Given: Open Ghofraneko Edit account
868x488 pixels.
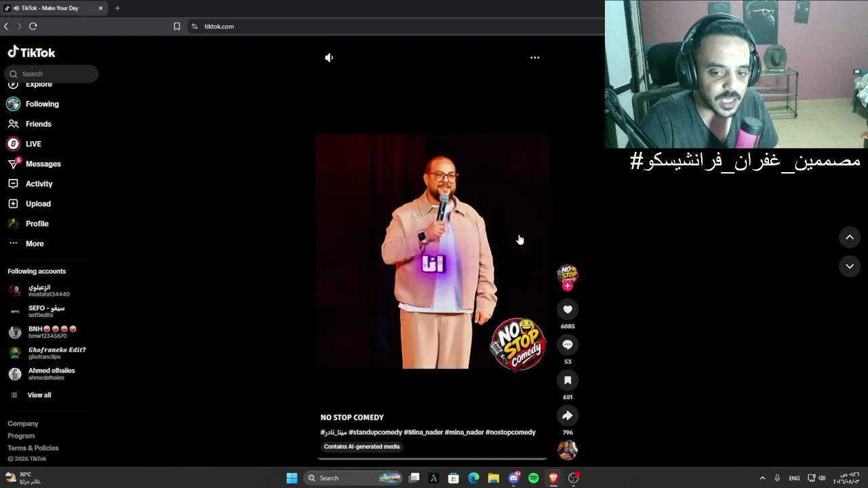Looking at the screenshot, I should coord(47,353).
